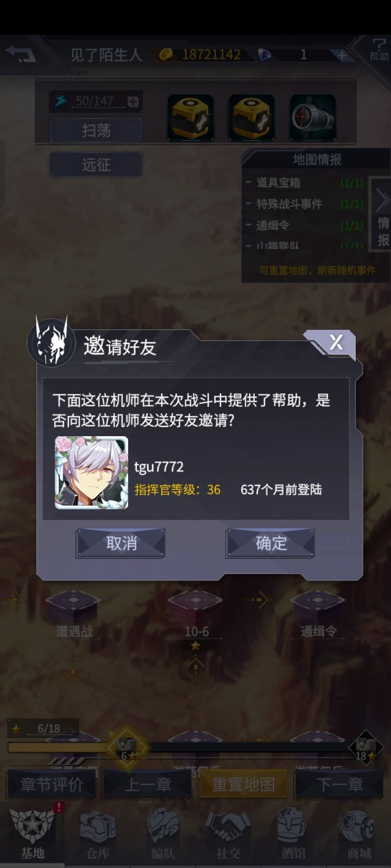This screenshot has height=868, width=391.
Task: Tap tgu7772's avatar portrait
Action: click(91, 473)
